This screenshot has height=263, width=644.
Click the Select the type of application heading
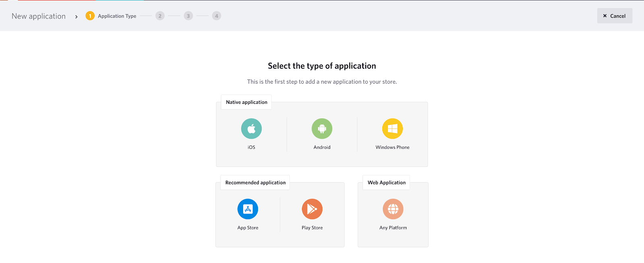pyautogui.click(x=322, y=66)
